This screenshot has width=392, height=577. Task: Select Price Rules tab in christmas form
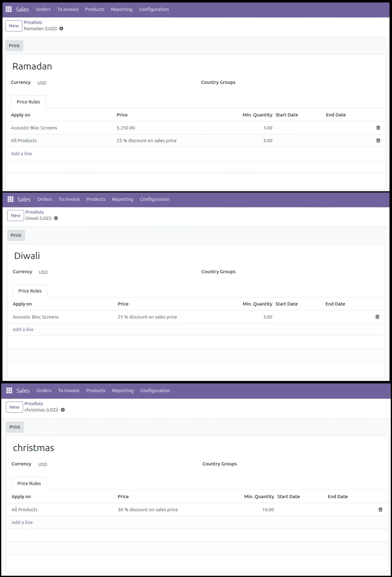click(29, 483)
